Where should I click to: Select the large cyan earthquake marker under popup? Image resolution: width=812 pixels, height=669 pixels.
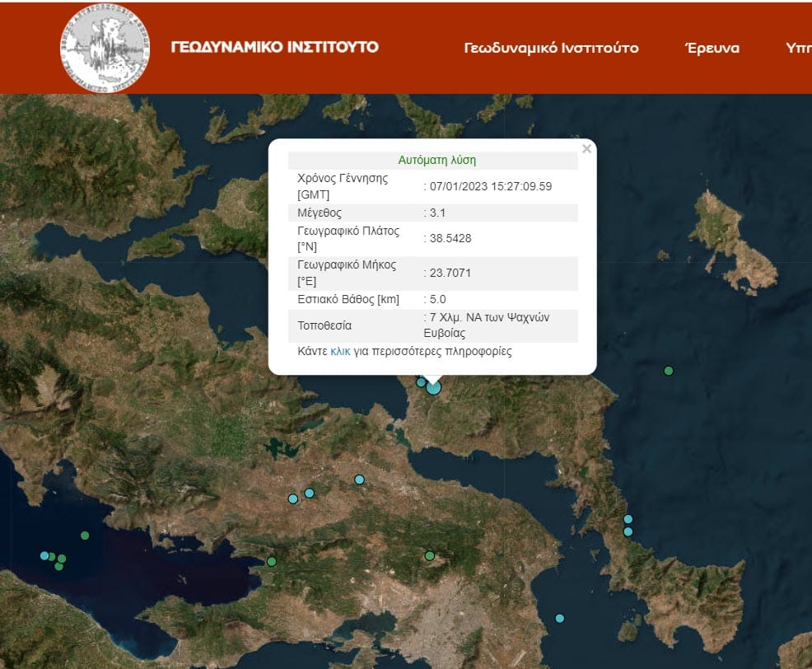click(433, 387)
